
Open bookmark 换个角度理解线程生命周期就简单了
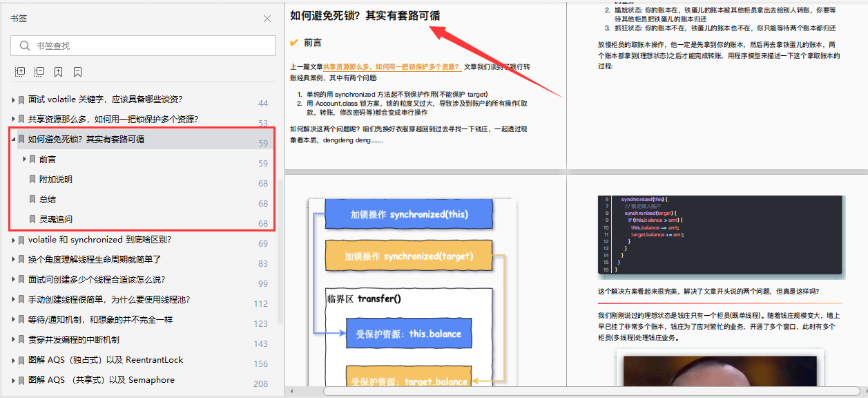95,260
